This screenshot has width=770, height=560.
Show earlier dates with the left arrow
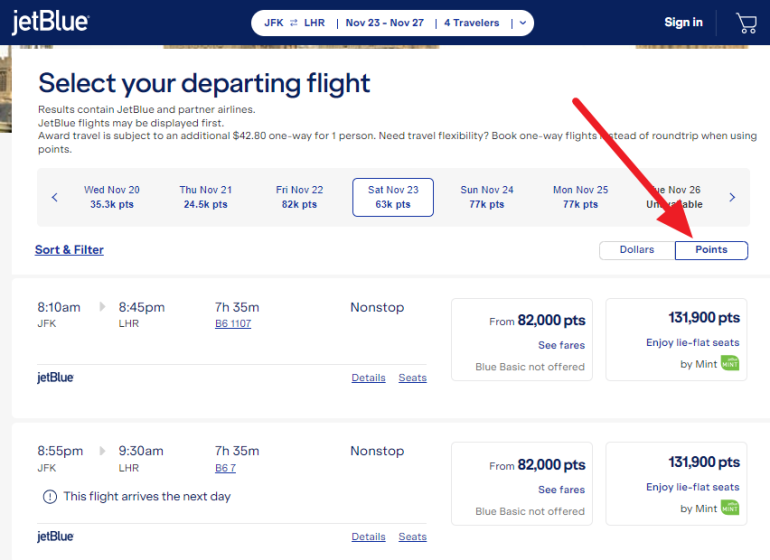[x=55, y=198]
